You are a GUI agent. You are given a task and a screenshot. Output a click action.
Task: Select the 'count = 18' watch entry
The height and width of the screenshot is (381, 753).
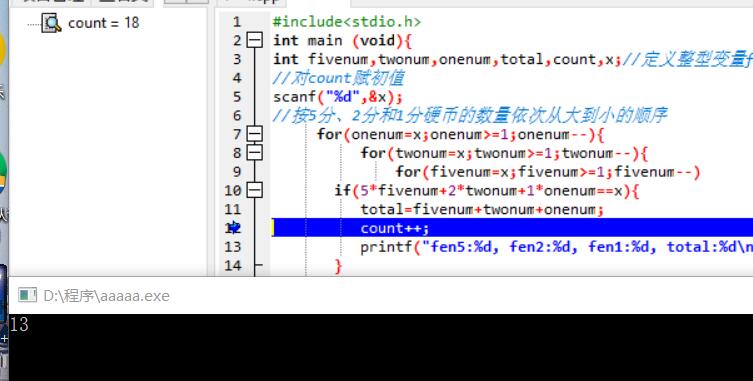103,23
